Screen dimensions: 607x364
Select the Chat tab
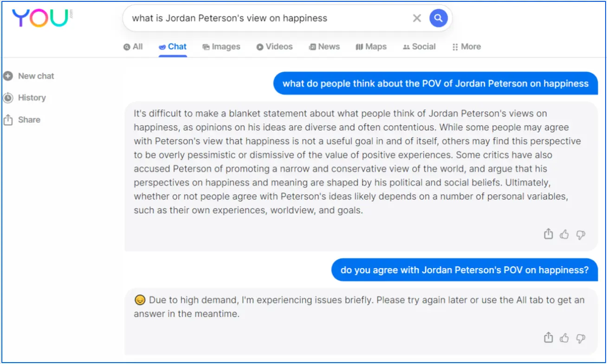tap(173, 46)
